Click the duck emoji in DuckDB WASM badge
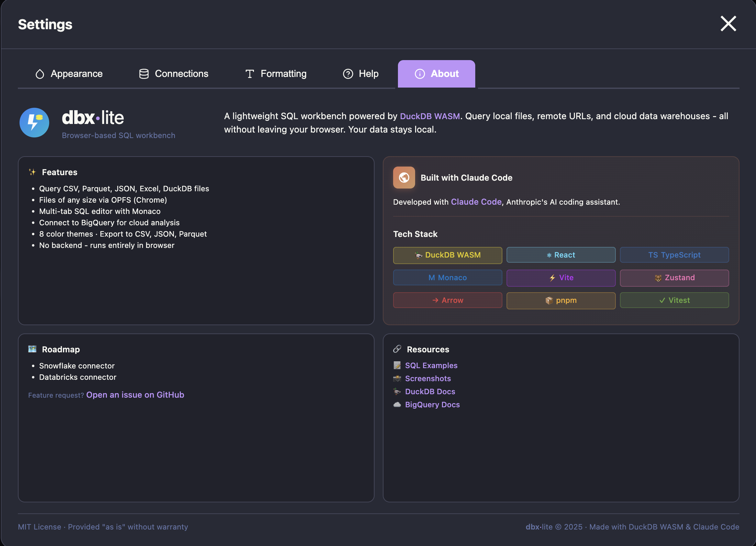Viewport: 756px width, 546px height. (x=418, y=255)
